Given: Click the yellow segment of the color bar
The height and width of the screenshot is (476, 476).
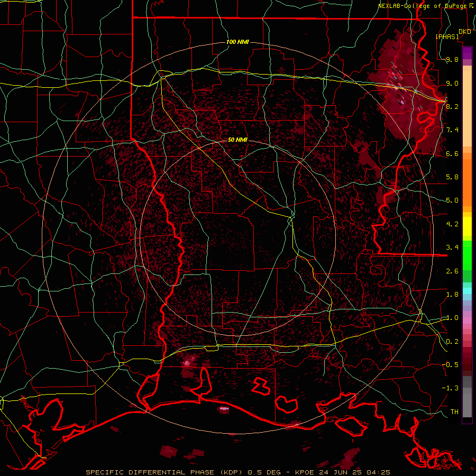Looking at the screenshot, I should (467, 226).
